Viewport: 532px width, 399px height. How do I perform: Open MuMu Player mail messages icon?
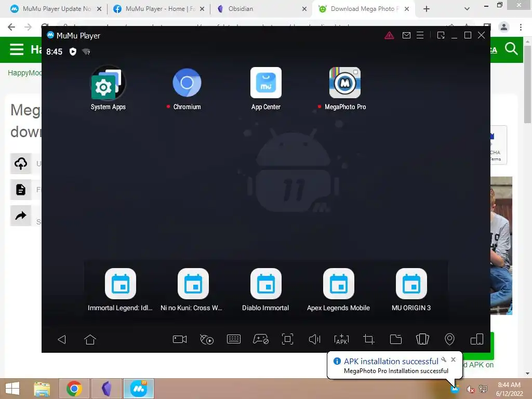(x=406, y=35)
